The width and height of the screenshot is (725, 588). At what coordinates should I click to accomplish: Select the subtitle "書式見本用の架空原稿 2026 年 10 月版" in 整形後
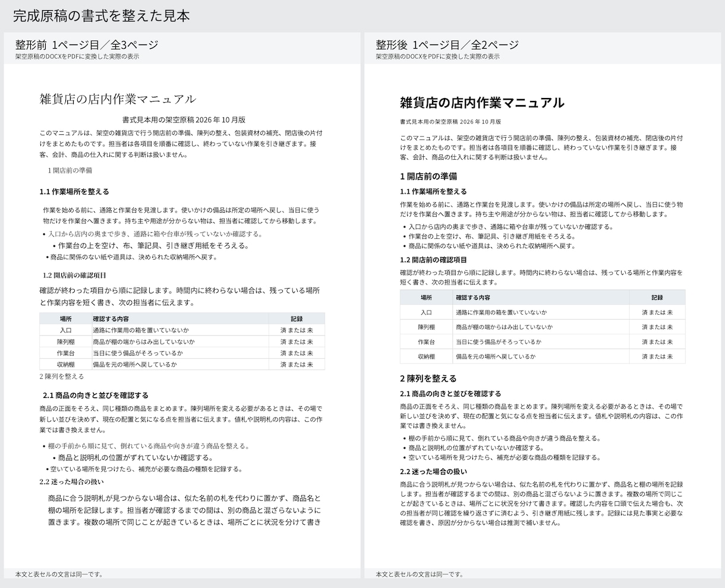tap(450, 121)
